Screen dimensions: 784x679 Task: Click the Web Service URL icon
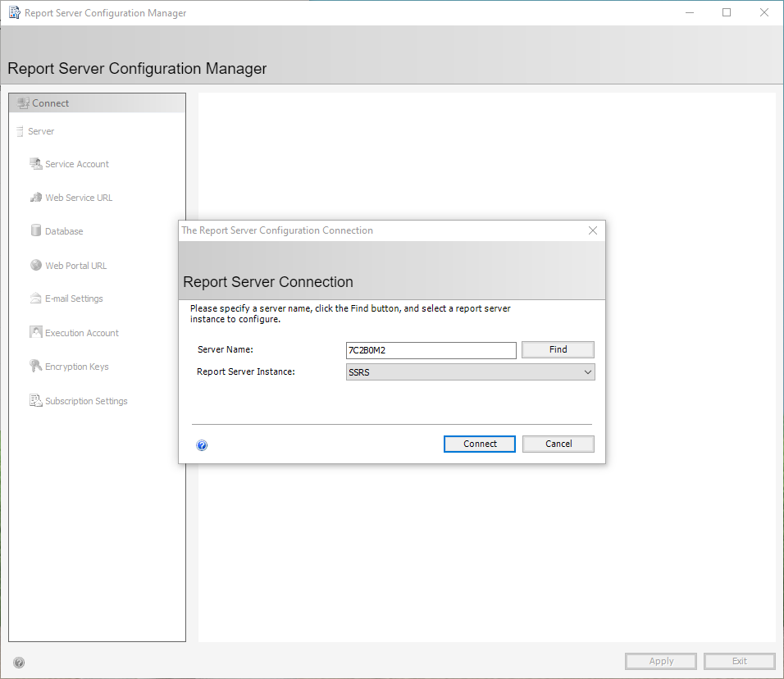click(35, 198)
